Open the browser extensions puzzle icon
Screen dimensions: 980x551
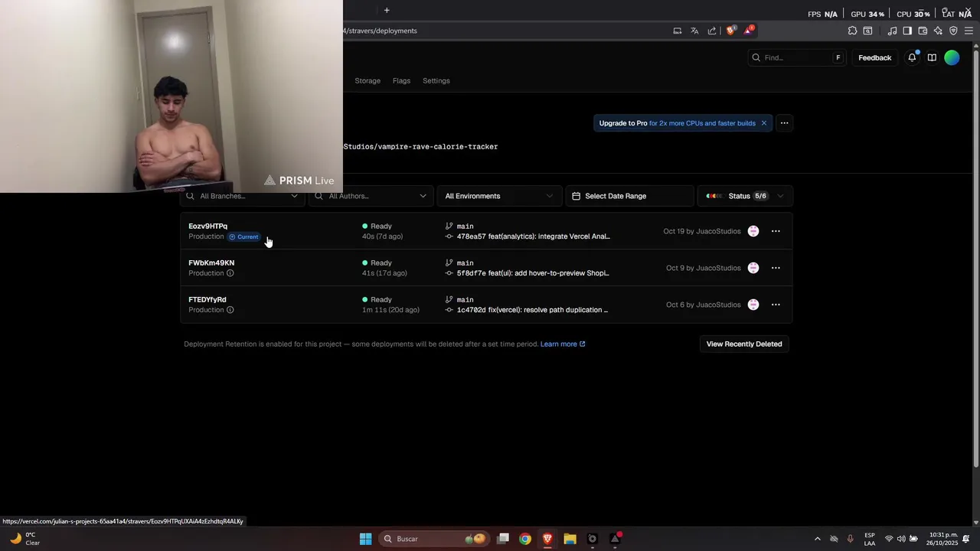click(x=852, y=31)
